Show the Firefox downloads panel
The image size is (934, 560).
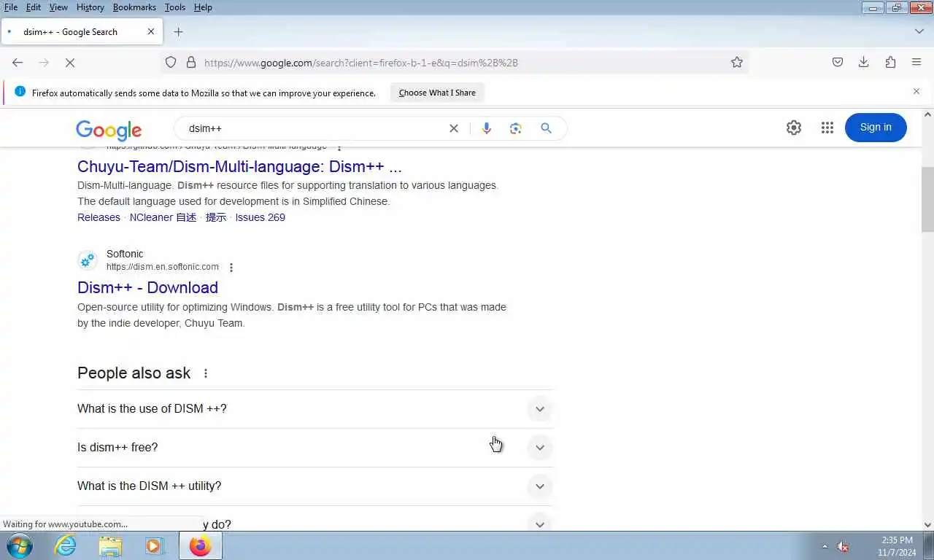pyautogui.click(x=864, y=63)
